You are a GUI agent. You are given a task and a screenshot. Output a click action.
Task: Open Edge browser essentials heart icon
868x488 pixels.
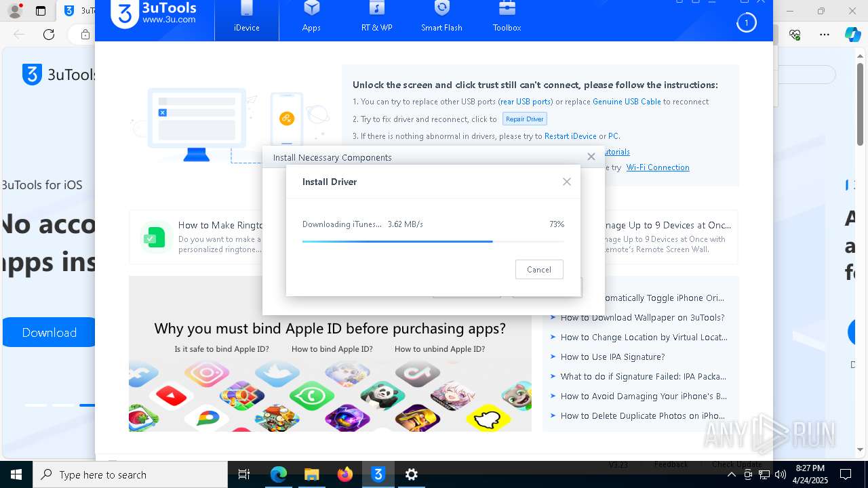click(795, 35)
